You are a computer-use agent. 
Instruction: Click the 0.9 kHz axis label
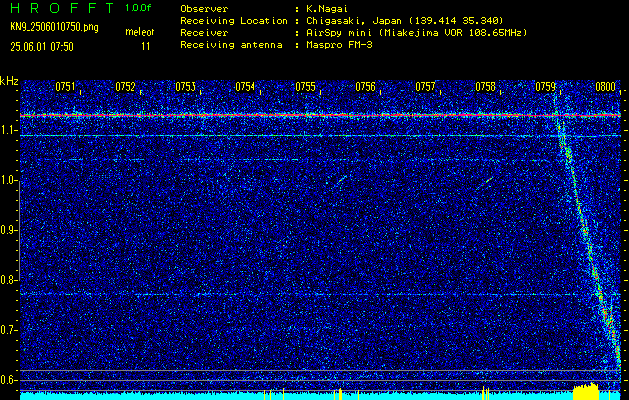(8, 230)
